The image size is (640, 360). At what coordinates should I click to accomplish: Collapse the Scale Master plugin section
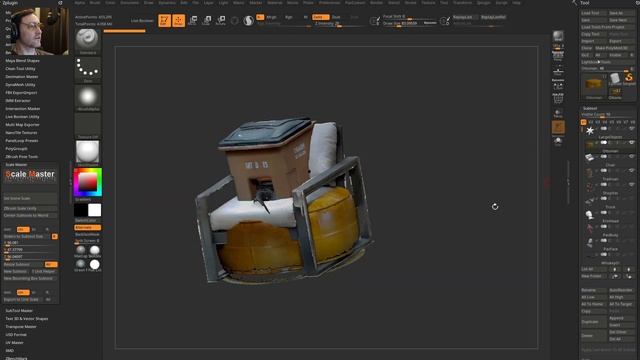16,164
